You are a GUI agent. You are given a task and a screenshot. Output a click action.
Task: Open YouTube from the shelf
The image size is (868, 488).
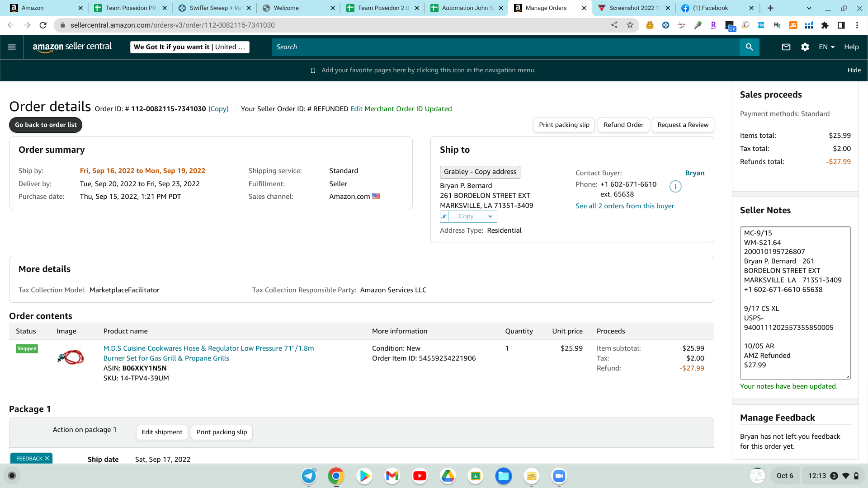pos(420,476)
